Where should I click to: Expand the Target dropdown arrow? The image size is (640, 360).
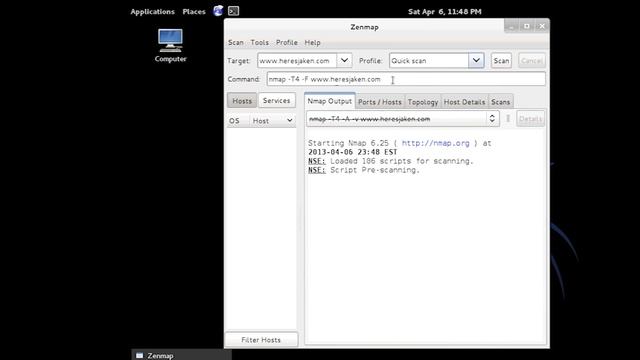(344, 60)
